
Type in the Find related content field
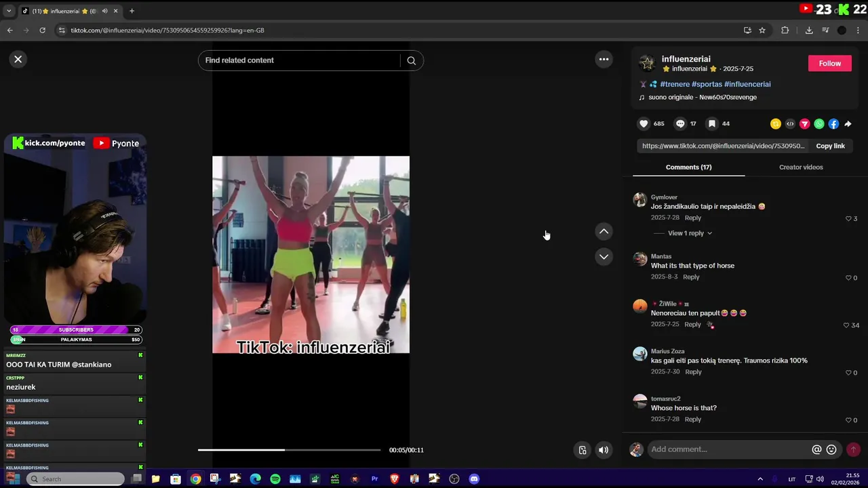298,60
